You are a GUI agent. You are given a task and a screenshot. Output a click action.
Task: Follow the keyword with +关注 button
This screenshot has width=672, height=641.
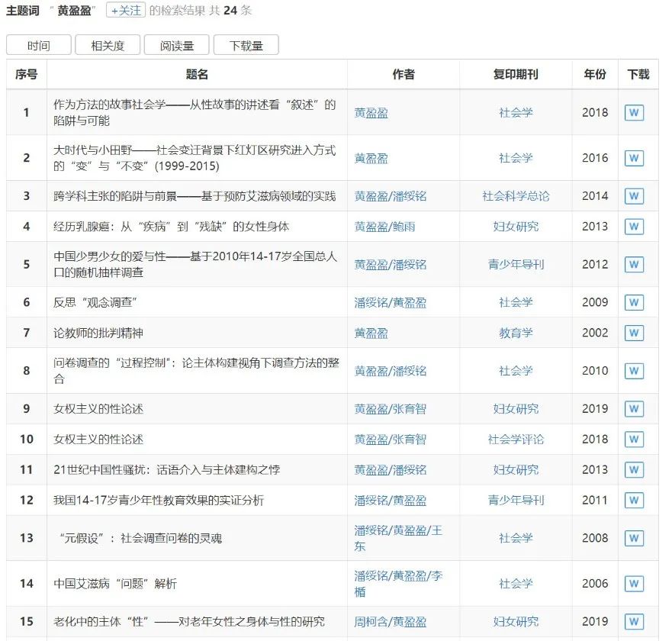pyautogui.click(x=126, y=10)
